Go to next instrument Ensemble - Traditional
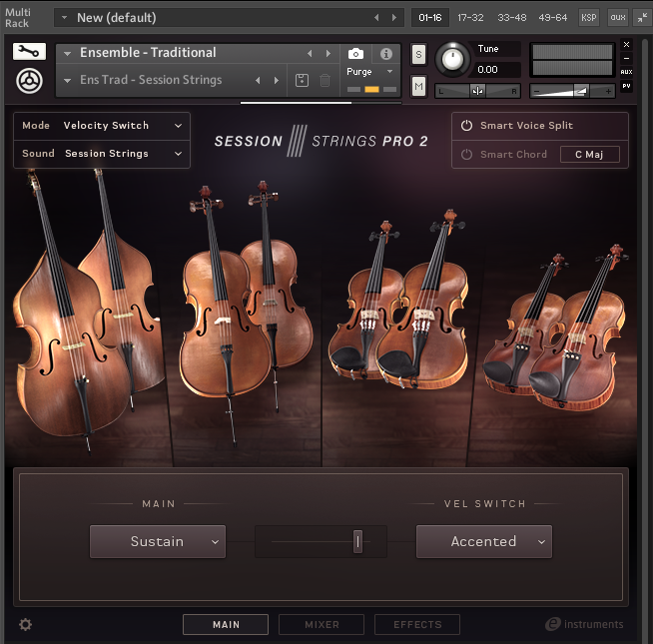This screenshot has height=644, width=653. [x=328, y=53]
